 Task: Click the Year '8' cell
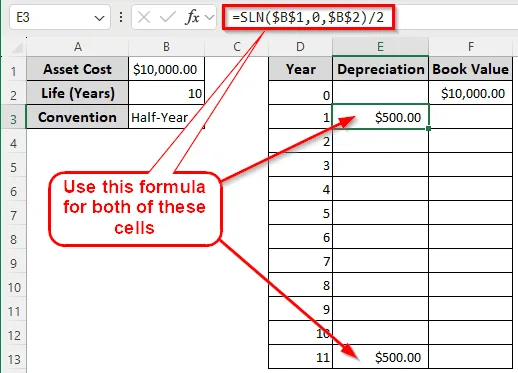point(300,285)
